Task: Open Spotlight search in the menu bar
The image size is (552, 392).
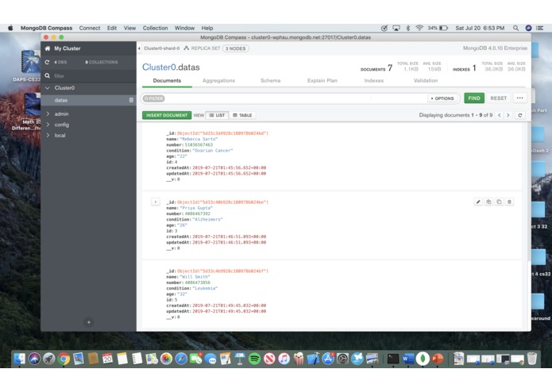Action: click(515, 28)
